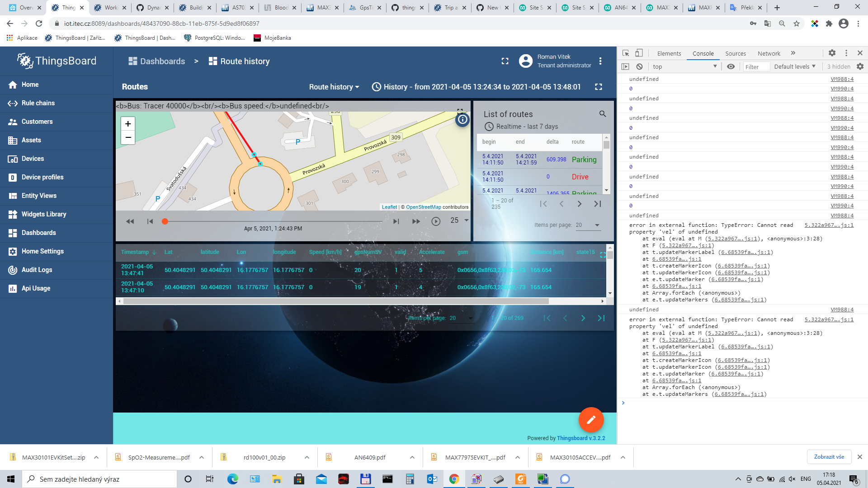Viewport: 868px width, 488px height.
Task: Start route playback with play button
Action: (x=436, y=221)
